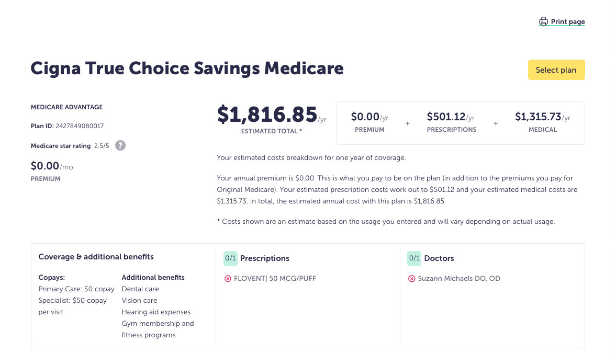Click Coverage & additional benefits heading
Viewport: 616px width, 364px height.
(96, 257)
